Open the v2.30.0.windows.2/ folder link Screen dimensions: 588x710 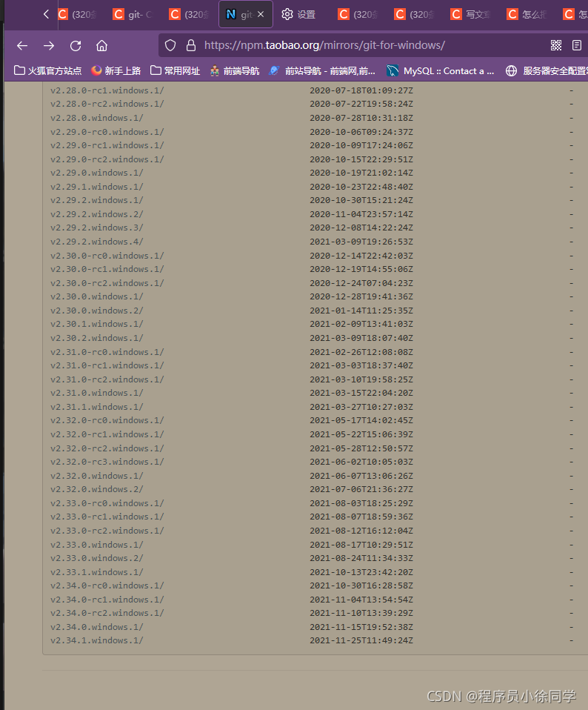pos(97,311)
